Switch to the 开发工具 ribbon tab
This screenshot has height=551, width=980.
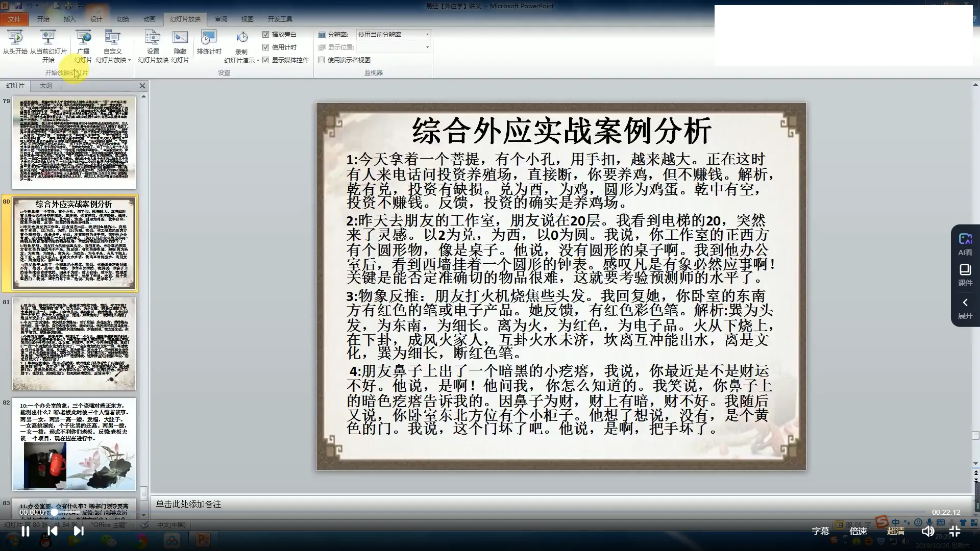point(280,19)
